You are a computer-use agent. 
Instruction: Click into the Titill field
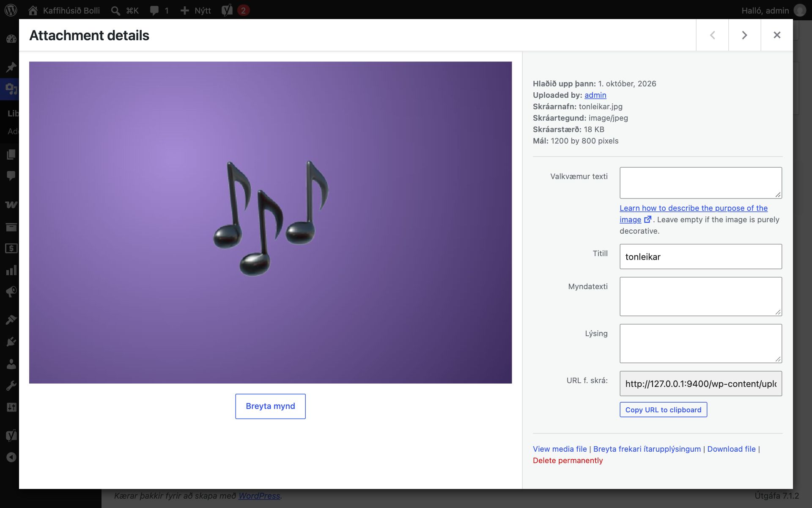[701, 257]
